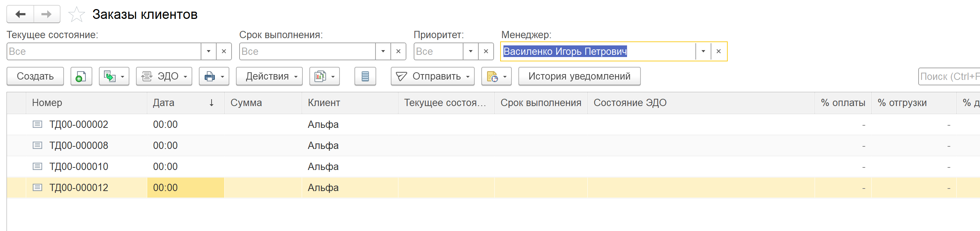Open the reports icon dropdown

325,76
